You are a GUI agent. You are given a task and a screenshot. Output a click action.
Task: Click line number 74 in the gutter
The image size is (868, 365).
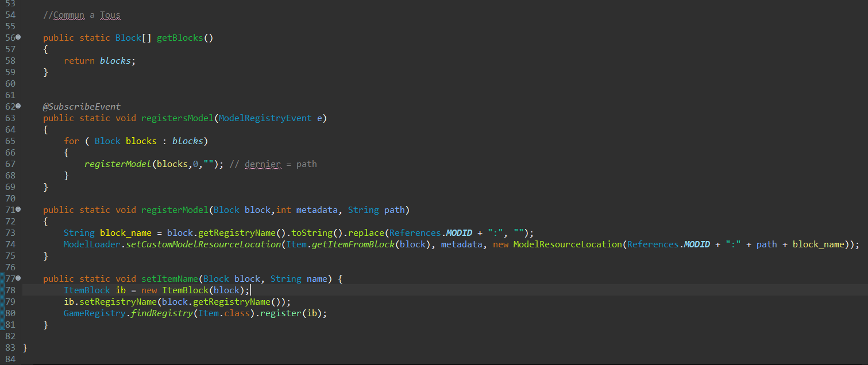click(x=10, y=244)
